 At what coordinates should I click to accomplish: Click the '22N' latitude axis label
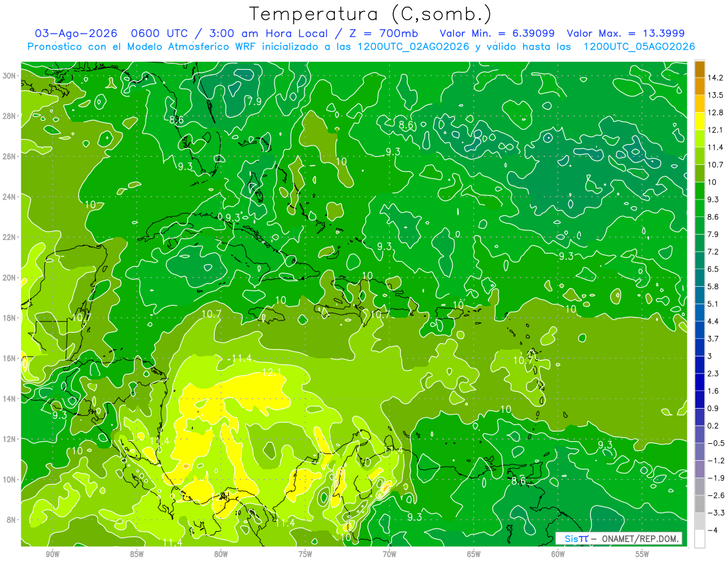[x=10, y=237]
